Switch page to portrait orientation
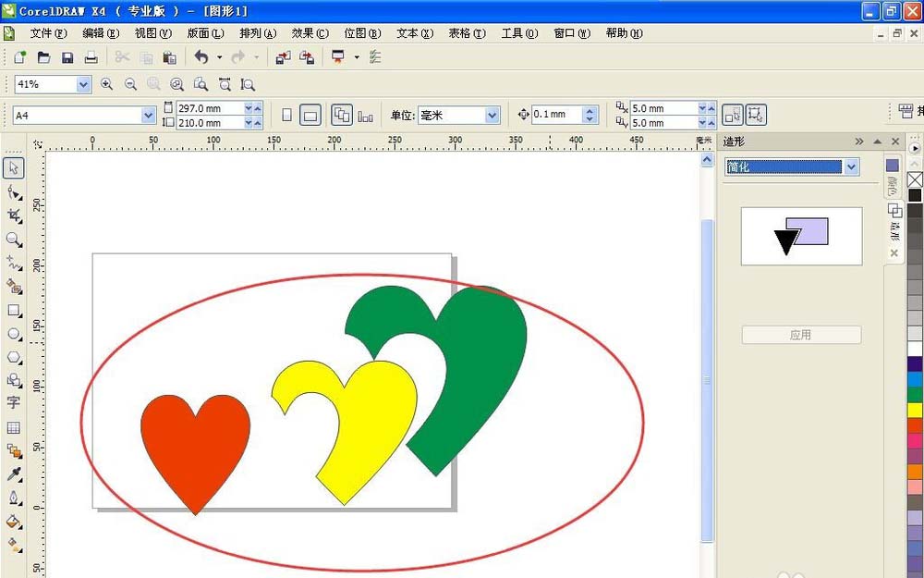Screen dimensions: 924x578 point(286,116)
